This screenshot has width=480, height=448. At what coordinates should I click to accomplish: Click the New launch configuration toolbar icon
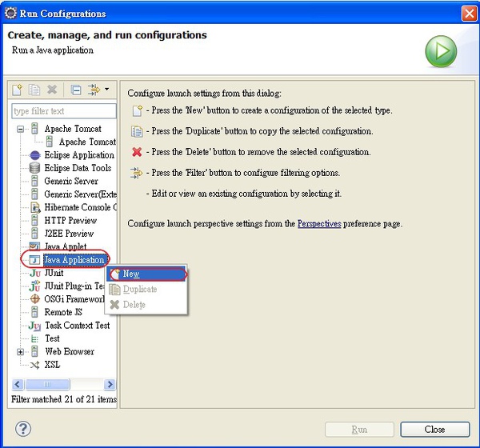click(17, 90)
